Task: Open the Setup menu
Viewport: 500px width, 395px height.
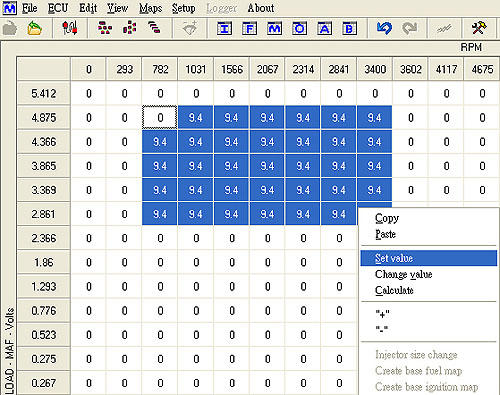Action: click(183, 8)
